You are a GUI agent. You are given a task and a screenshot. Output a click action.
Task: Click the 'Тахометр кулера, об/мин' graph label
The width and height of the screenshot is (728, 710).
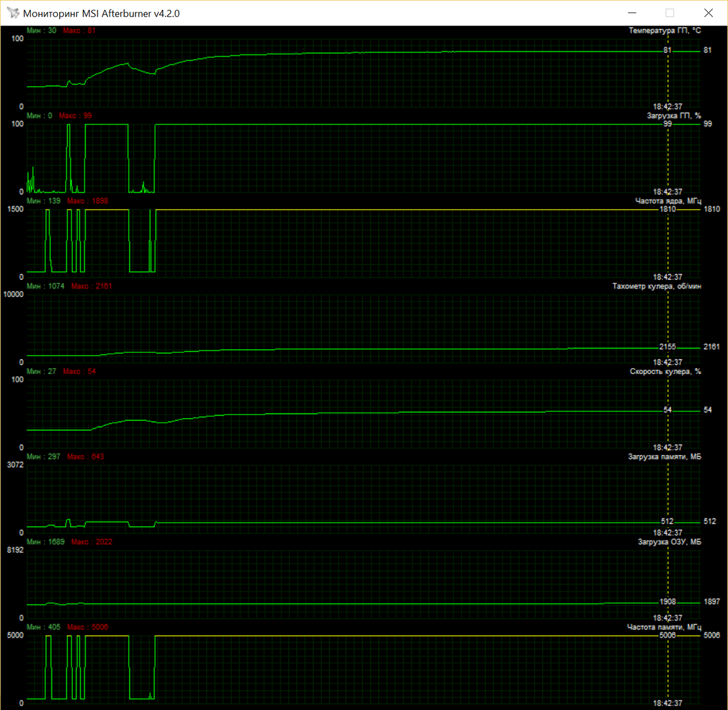pos(656,286)
